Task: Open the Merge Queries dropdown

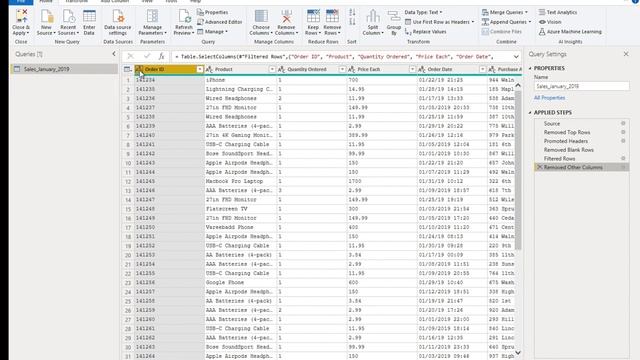Action: click(505, 12)
